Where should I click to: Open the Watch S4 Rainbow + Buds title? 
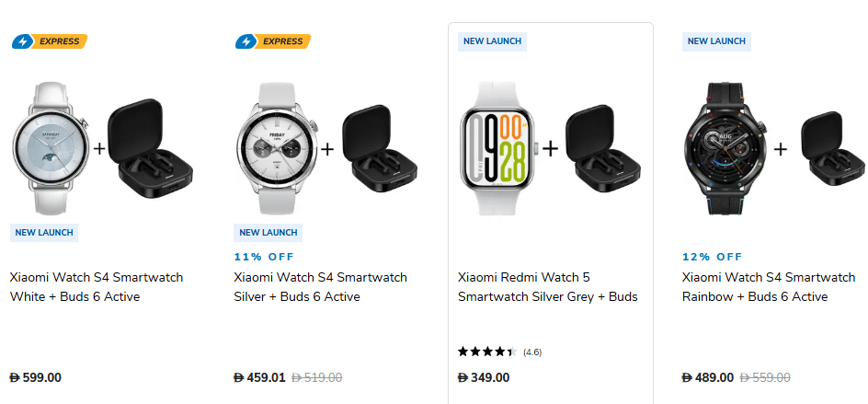[x=769, y=287]
